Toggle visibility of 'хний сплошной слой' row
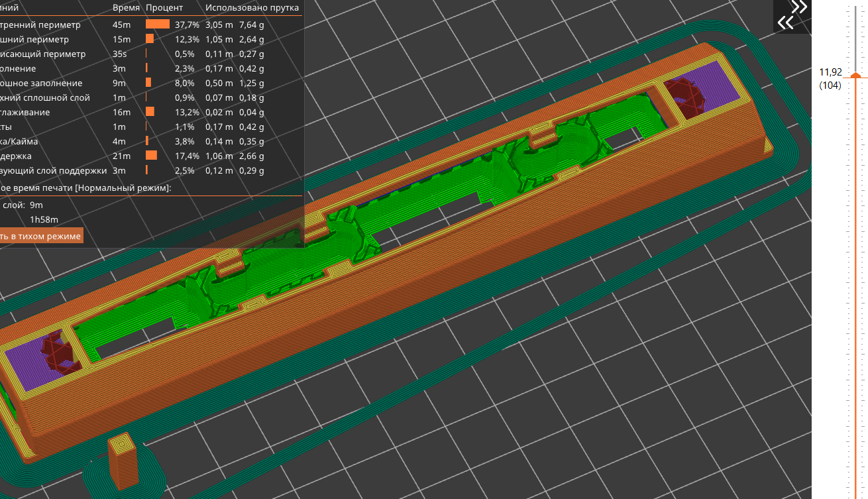This screenshot has height=499, width=868. 44,97
